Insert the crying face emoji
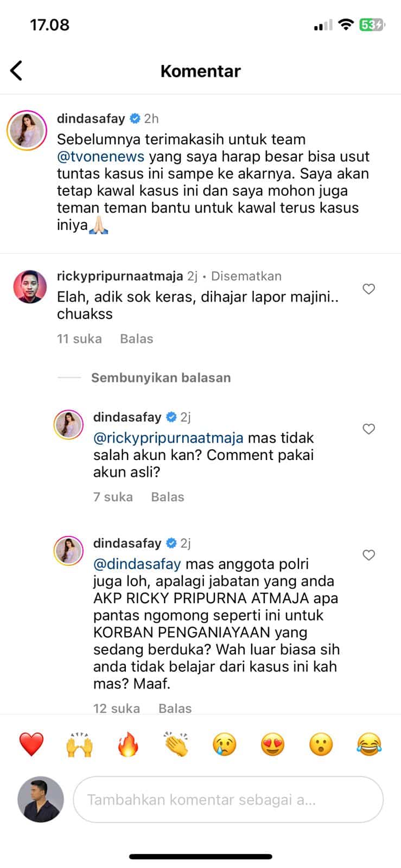 (x=225, y=744)
